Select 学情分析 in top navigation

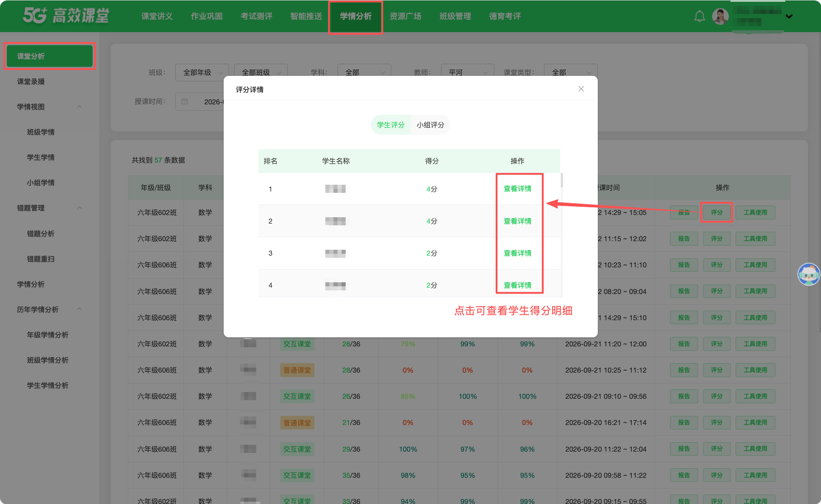[x=356, y=16]
